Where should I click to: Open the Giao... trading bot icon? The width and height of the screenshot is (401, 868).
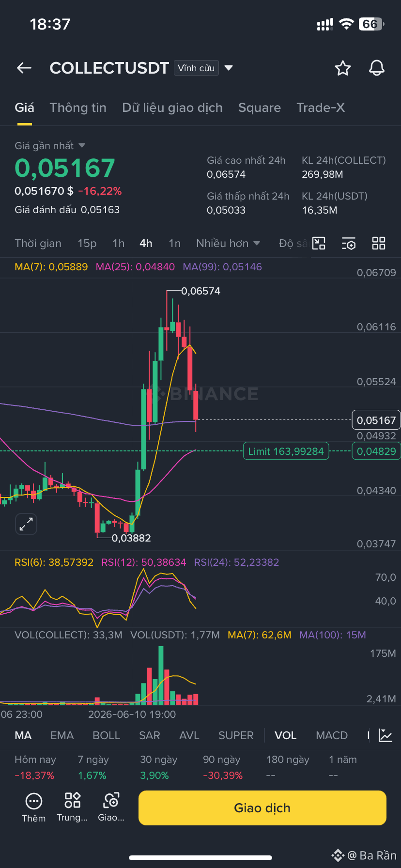click(x=111, y=807)
